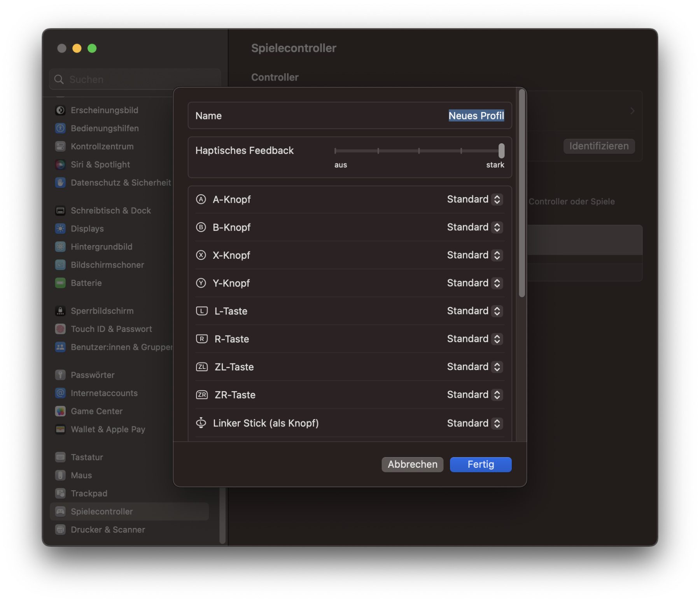Set haptic feedback slider to aus
700x602 pixels.
(335, 151)
